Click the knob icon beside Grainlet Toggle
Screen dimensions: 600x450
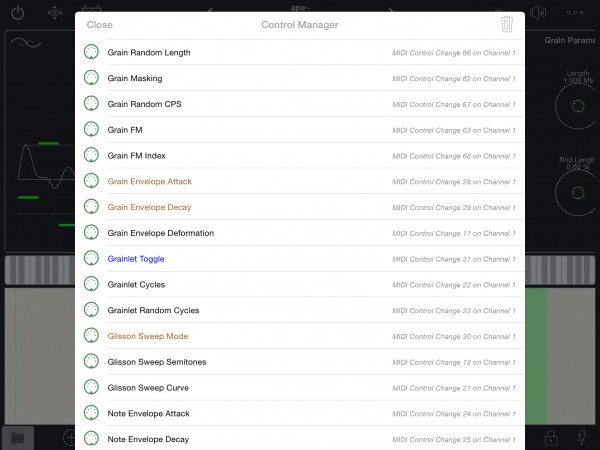(91, 258)
